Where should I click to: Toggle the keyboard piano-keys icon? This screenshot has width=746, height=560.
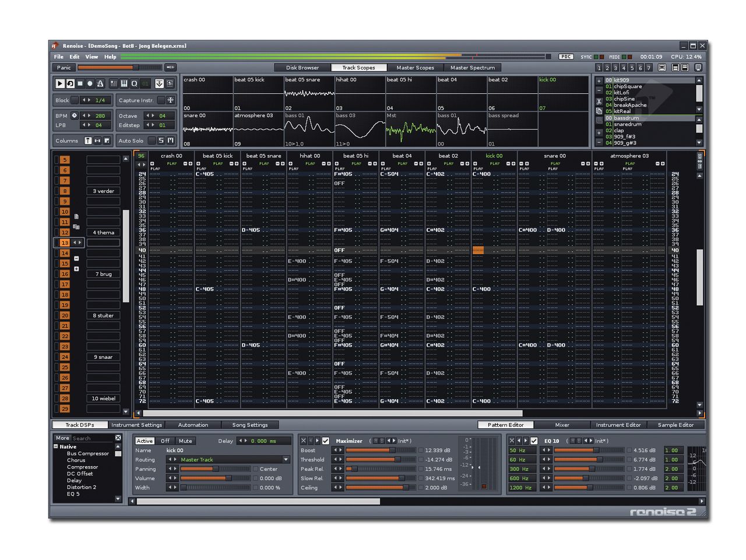point(124,84)
